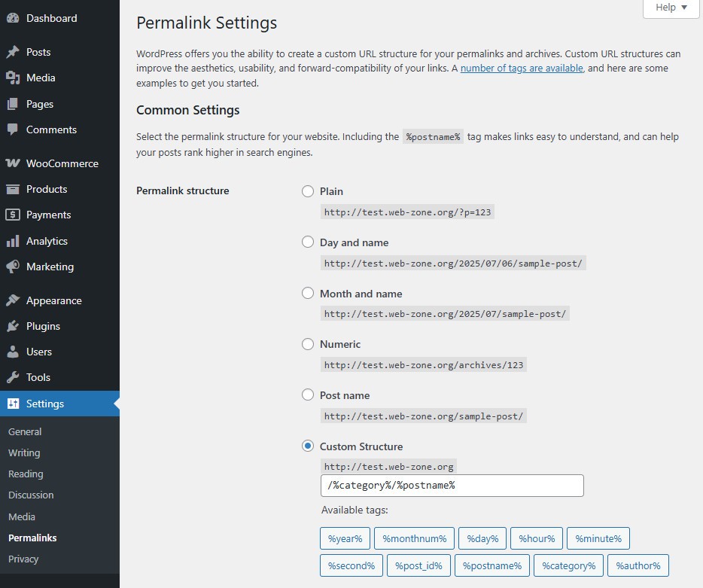Click the Marketing megaphone icon

(13, 267)
